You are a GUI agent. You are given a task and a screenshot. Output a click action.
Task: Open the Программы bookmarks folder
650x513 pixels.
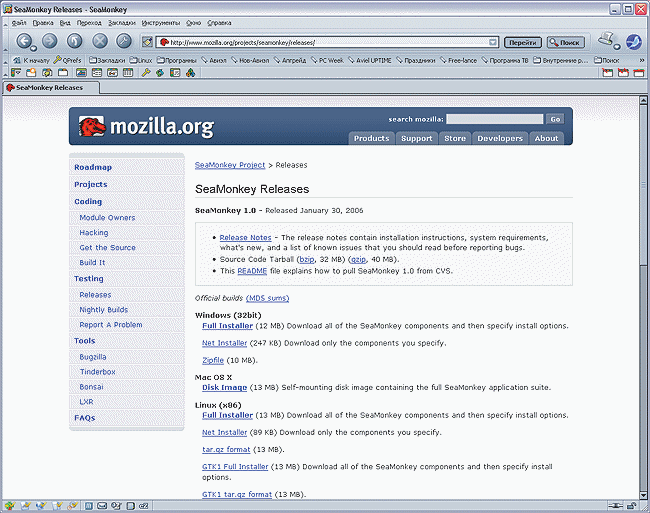pyautogui.click(x=177, y=60)
